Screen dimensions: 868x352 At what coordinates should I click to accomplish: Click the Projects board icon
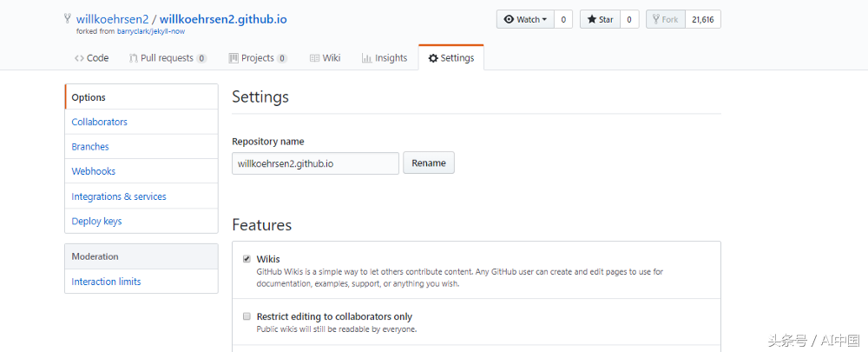pos(233,58)
